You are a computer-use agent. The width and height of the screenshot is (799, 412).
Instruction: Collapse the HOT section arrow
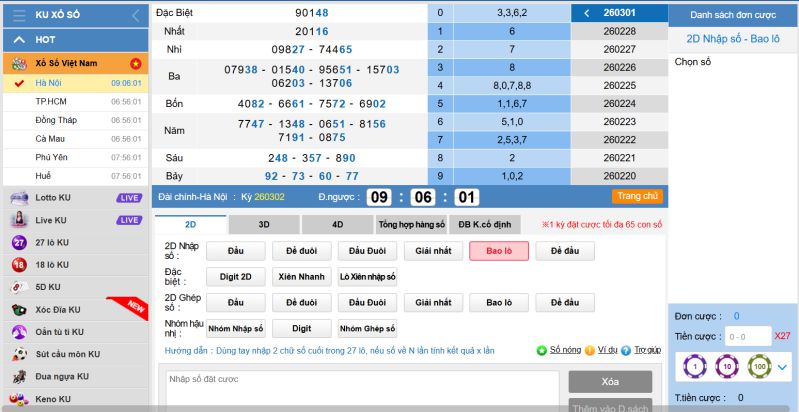click(19, 39)
